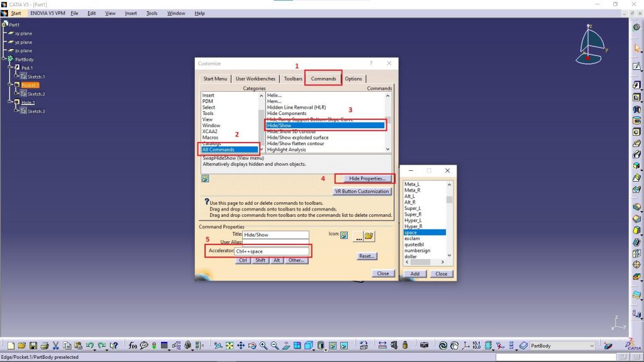Click the Shift accelerator button

pos(260,260)
